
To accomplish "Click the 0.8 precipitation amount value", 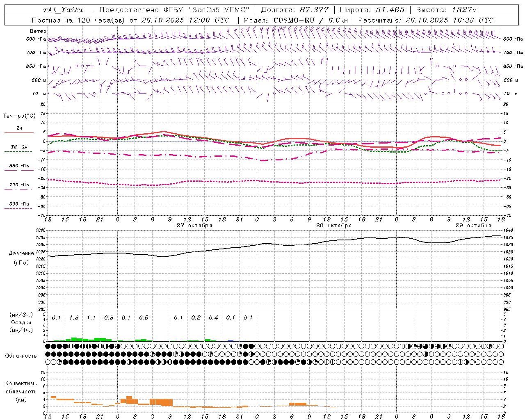I will click(109, 318).
